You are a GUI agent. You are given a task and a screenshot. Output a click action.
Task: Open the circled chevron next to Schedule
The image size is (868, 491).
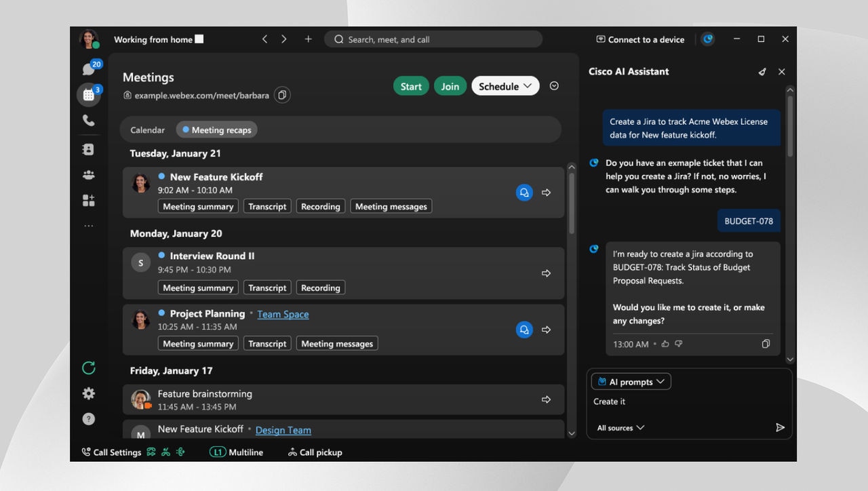tap(554, 86)
